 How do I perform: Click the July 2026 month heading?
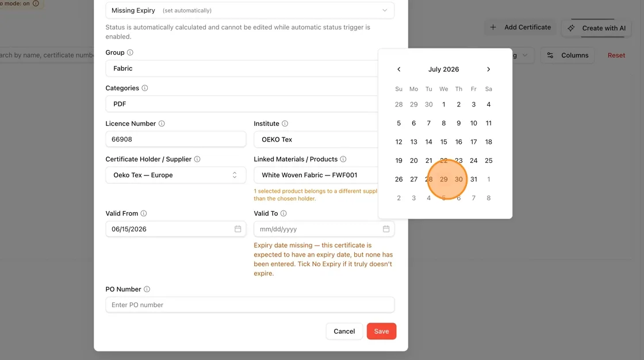(x=443, y=70)
